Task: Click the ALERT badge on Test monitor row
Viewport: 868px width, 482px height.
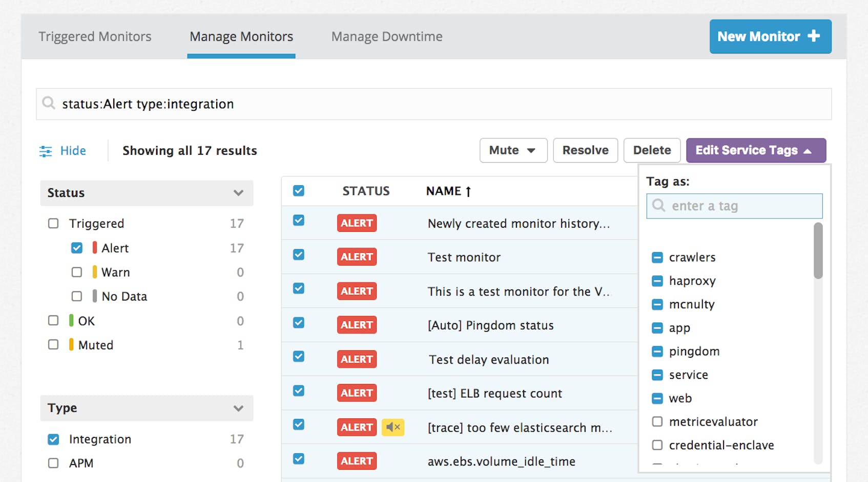Action: pos(357,256)
